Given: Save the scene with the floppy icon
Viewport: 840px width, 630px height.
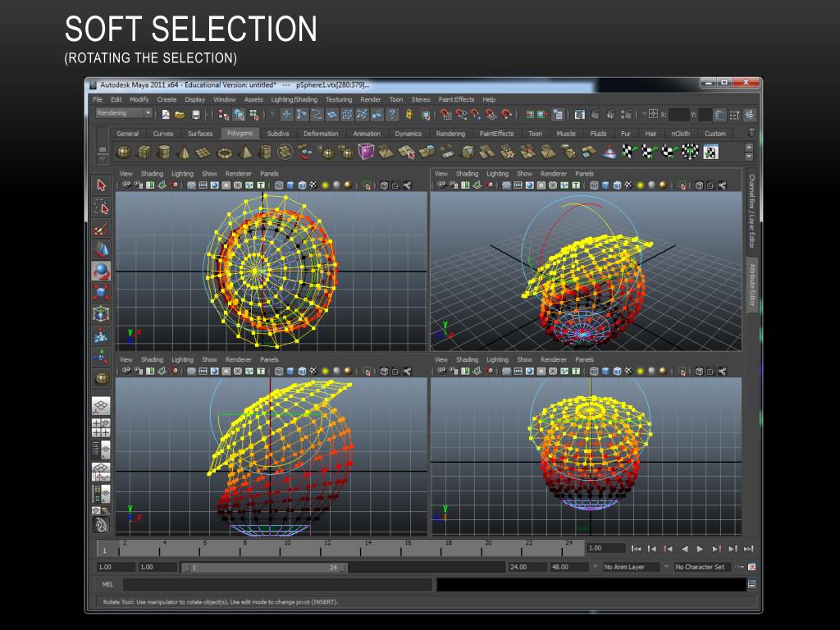Looking at the screenshot, I should [195, 115].
